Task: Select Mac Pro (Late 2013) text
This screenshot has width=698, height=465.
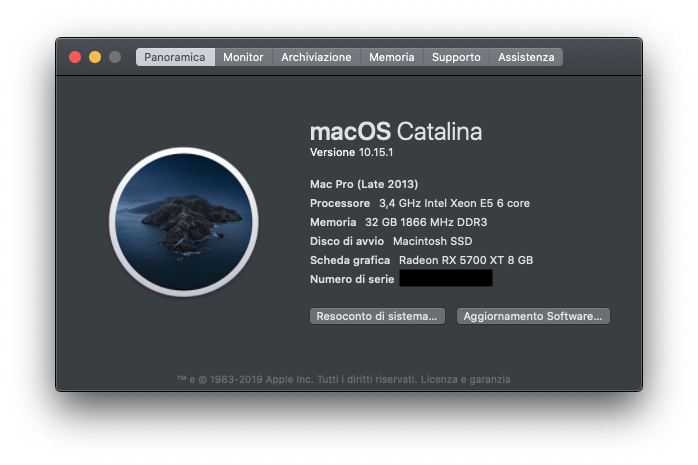Action: [x=364, y=184]
